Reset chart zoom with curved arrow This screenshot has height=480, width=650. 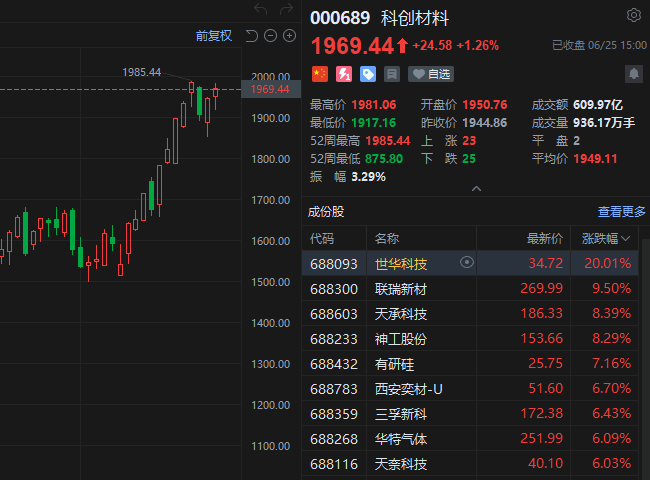252,36
